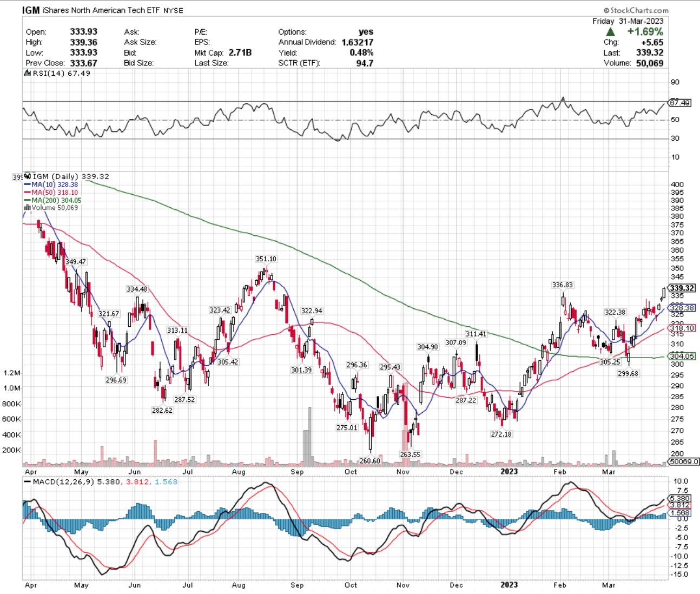
Task: Click the RSI(14) 67.49 panel label
Action: click(x=61, y=73)
